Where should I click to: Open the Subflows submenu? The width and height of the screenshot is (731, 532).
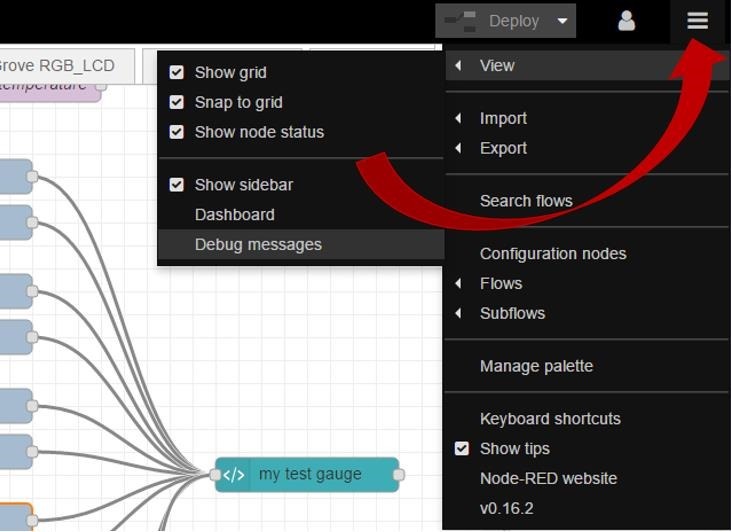point(512,313)
